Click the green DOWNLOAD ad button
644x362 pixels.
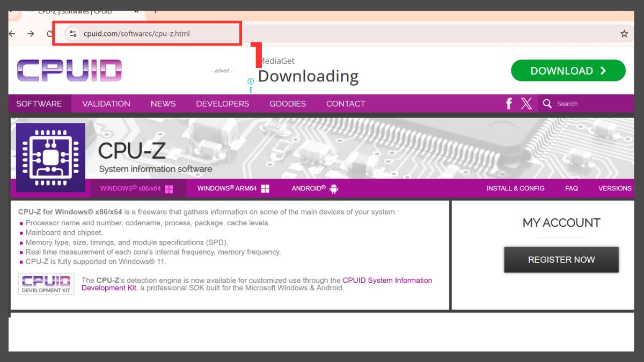[568, 71]
